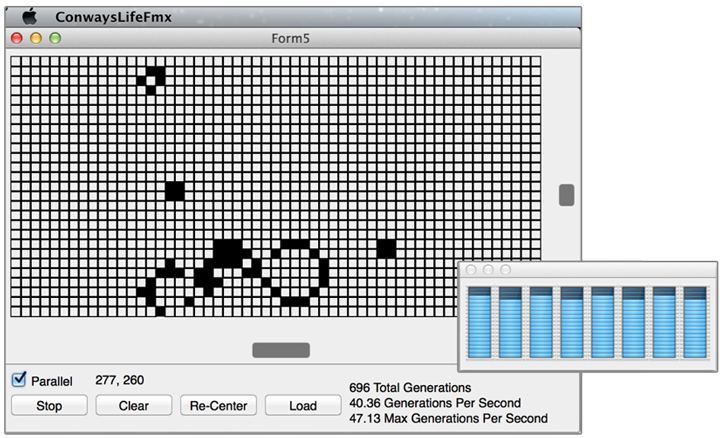The height and width of the screenshot is (438, 720).
Task: Close the Form5 window with red button
Action: click(17, 38)
